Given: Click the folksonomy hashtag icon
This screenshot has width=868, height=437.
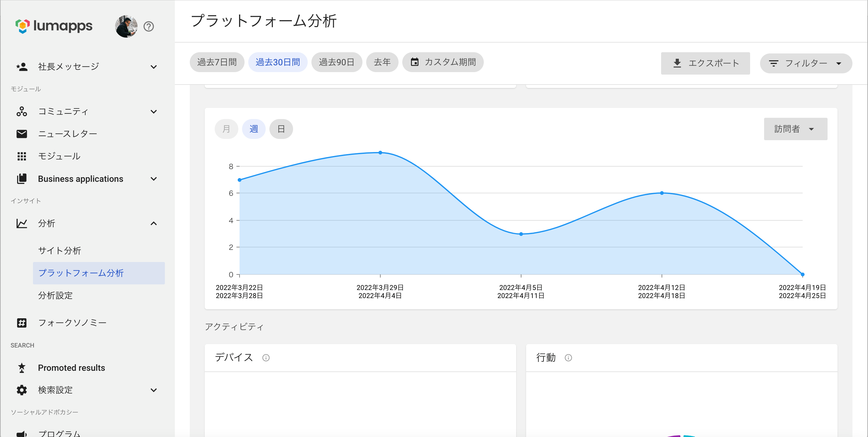Looking at the screenshot, I should 21,323.
